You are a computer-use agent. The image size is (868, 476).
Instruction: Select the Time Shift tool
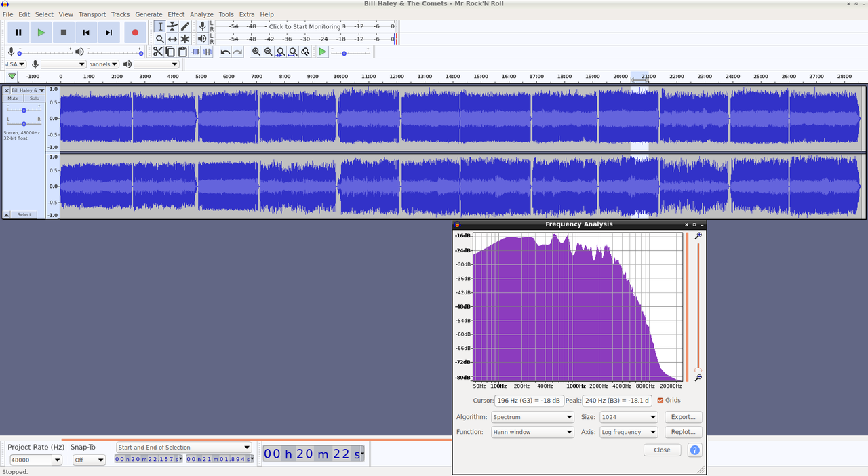(172, 39)
